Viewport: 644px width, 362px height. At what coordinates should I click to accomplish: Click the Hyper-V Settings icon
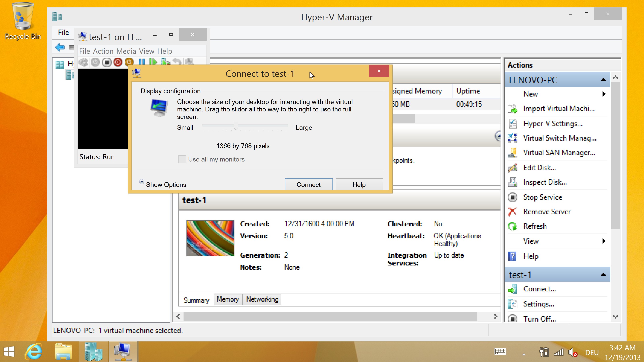513,124
